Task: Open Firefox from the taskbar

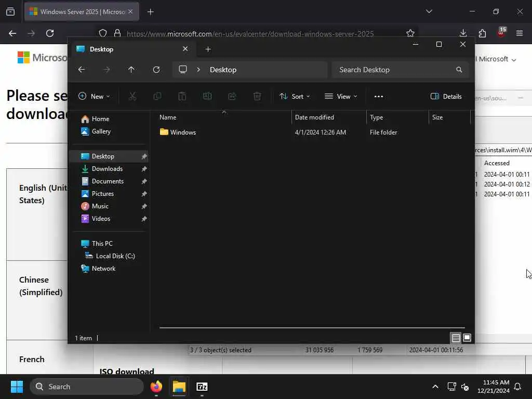Action: [156, 387]
